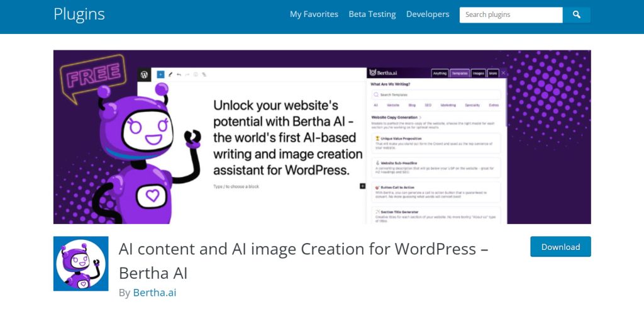Select the SEO template category
Image resolution: width=644 pixels, height=311 pixels.
[x=428, y=105]
